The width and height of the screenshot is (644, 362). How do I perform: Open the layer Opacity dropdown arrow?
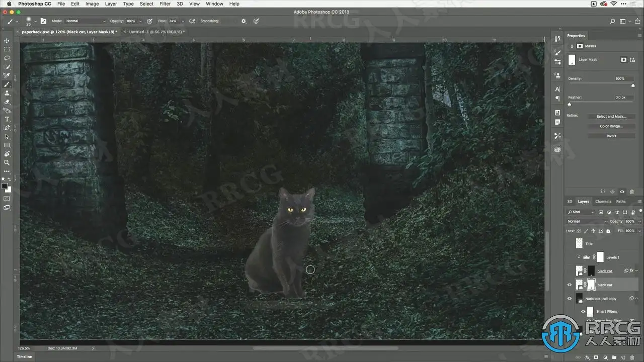tap(639, 221)
